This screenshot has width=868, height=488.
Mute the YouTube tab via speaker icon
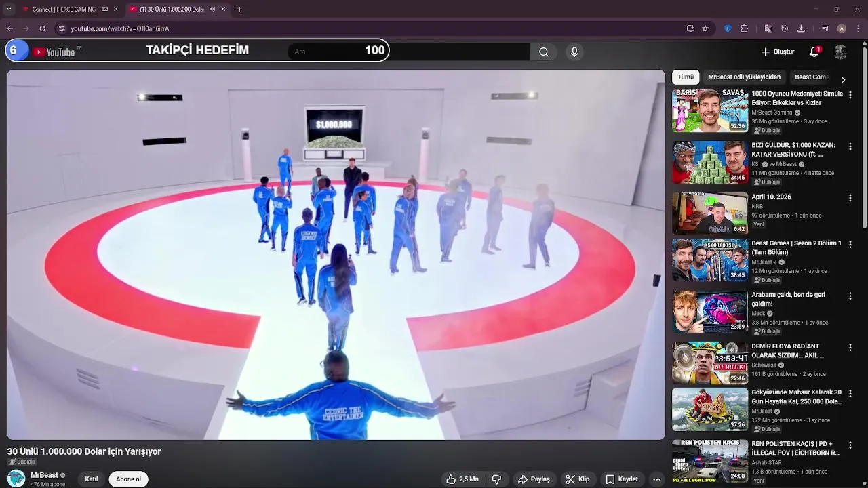click(x=212, y=9)
